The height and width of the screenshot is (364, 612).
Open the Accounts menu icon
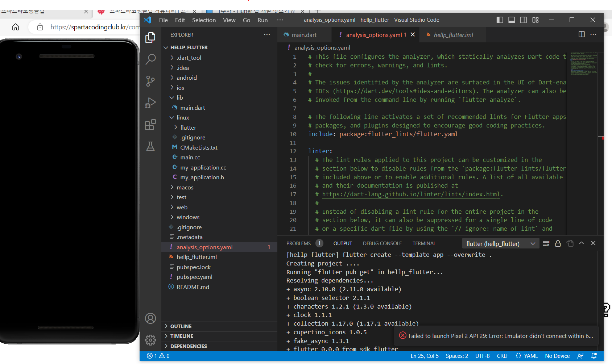[150, 318]
